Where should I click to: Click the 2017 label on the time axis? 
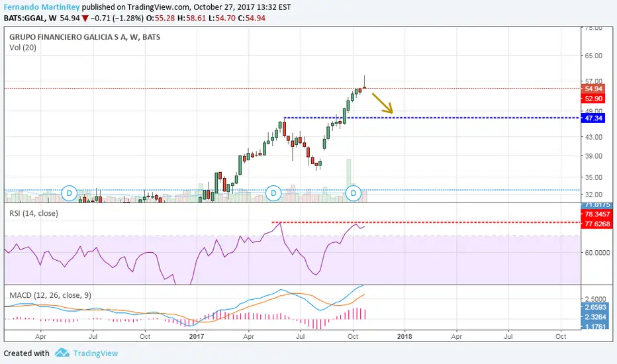point(197,336)
